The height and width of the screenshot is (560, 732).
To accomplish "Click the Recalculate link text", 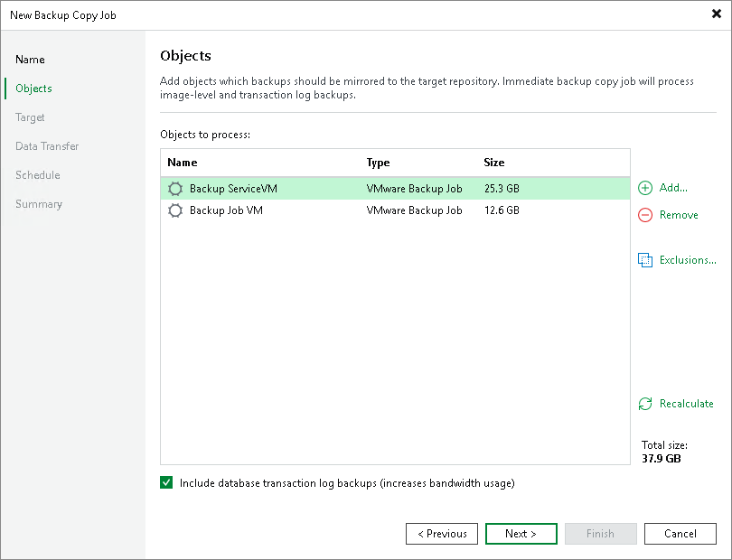I will coord(686,404).
